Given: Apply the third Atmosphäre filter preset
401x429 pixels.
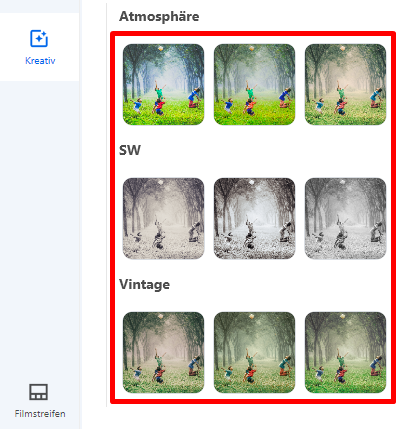Looking at the screenshot, I should coord(345,84).
